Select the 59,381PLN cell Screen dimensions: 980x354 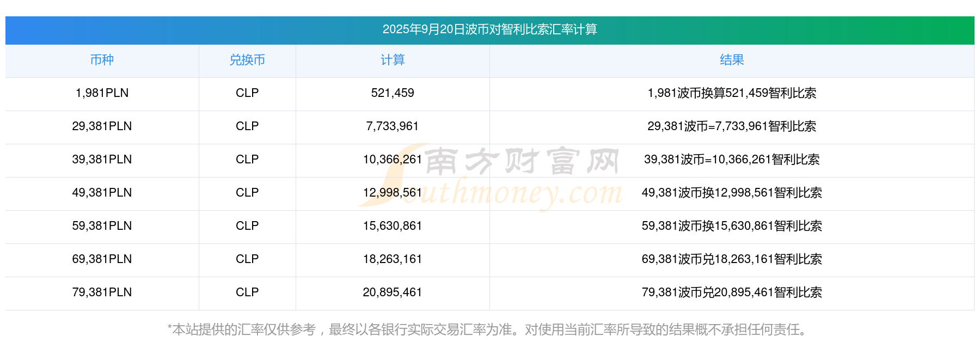tap(102, 226)
